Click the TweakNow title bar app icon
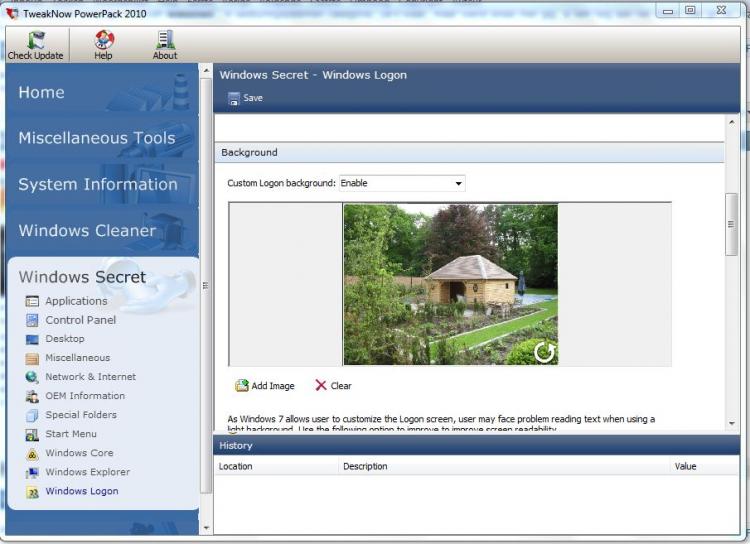Image resolution: width=750 pixels, height=544 pixels. (12, 13)
